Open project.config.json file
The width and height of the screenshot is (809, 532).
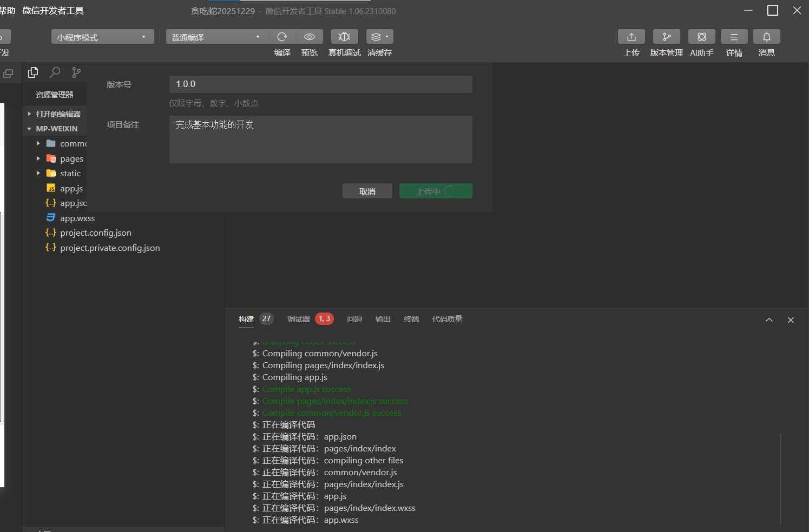click(96, 233)
